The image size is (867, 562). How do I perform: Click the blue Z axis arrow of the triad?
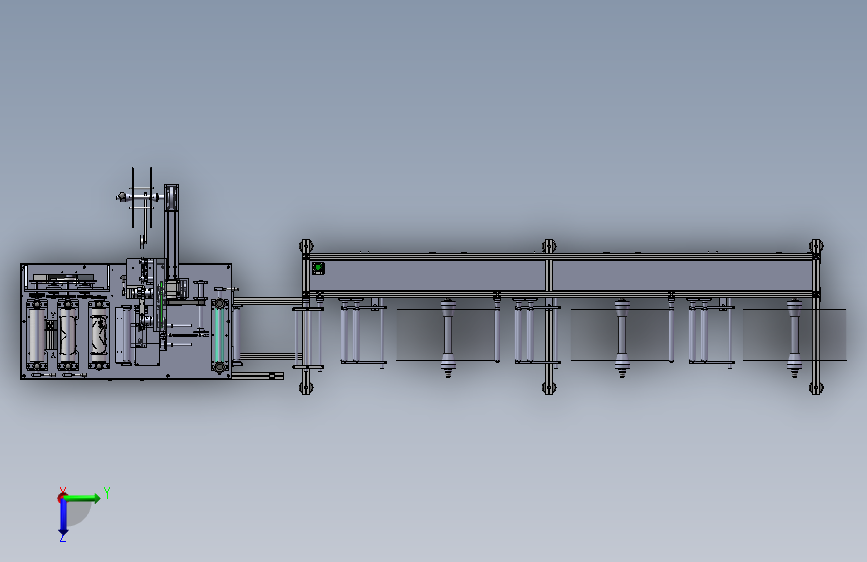(x=63, y=518)
